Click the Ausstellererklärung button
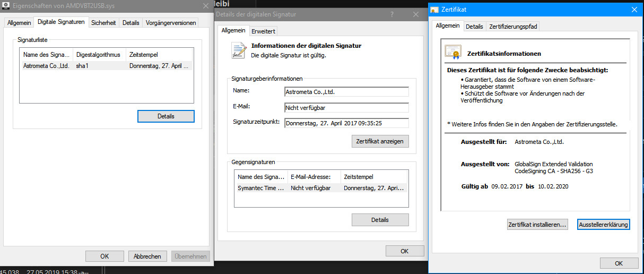The width and height of the screenshot is (644, 274). 604,225
